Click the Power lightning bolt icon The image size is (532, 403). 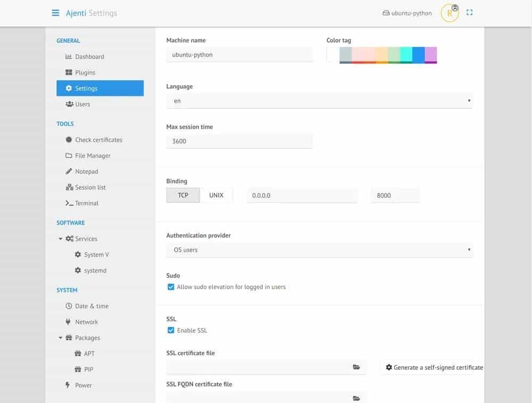point(68,385)
